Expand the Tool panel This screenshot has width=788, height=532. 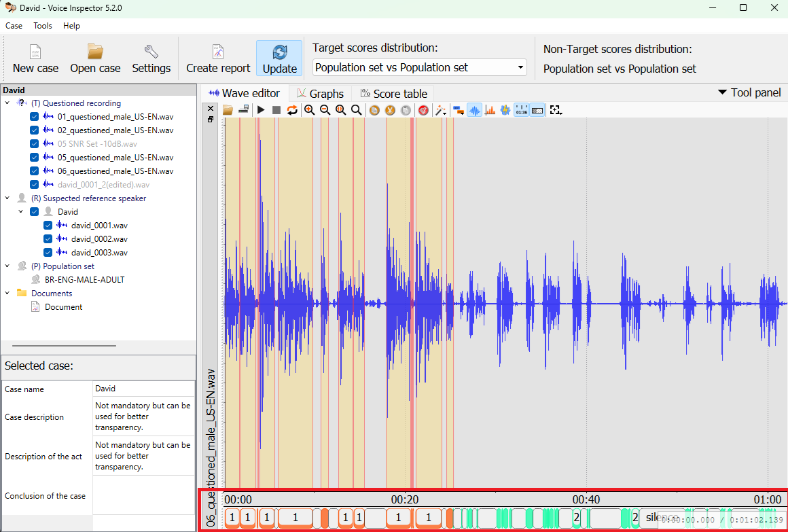tap(749, 92)
